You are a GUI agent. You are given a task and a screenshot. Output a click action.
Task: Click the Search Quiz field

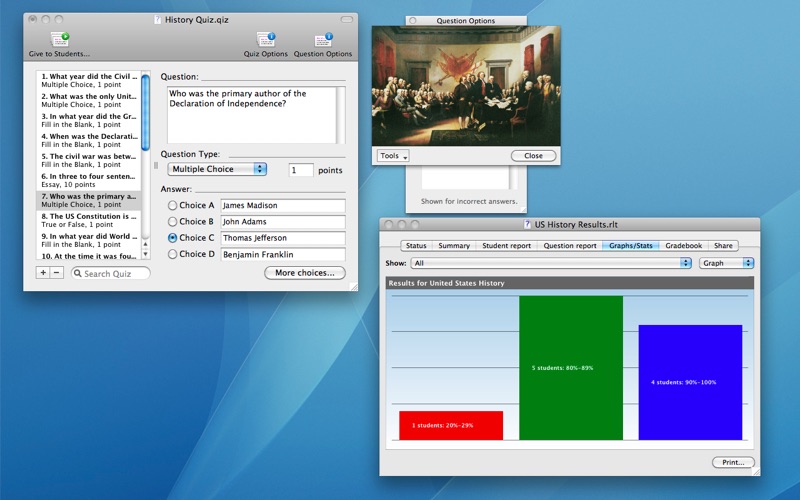111,273
